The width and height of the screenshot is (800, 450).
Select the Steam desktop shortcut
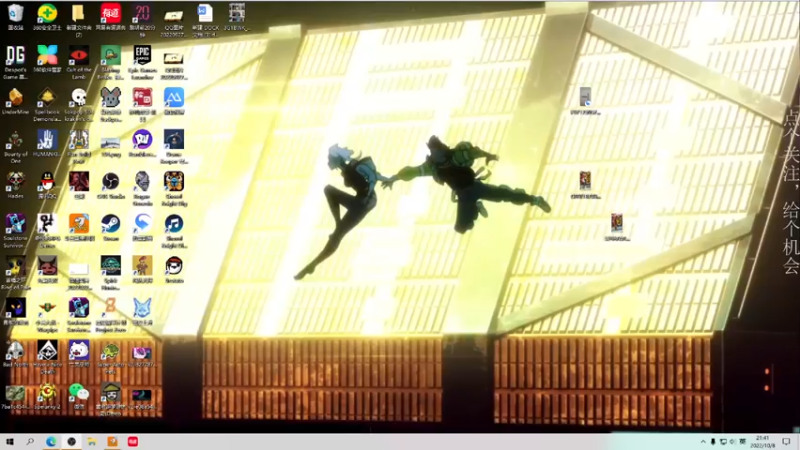111,228
